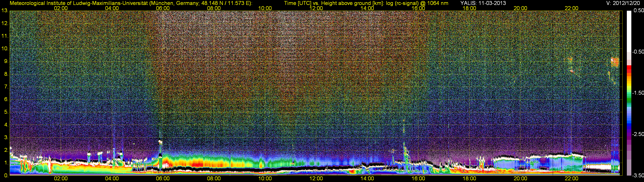Screen dimensions: 644x182
Task: Click the -2.50 value on the color scale
Action: [x=638, y=134]
